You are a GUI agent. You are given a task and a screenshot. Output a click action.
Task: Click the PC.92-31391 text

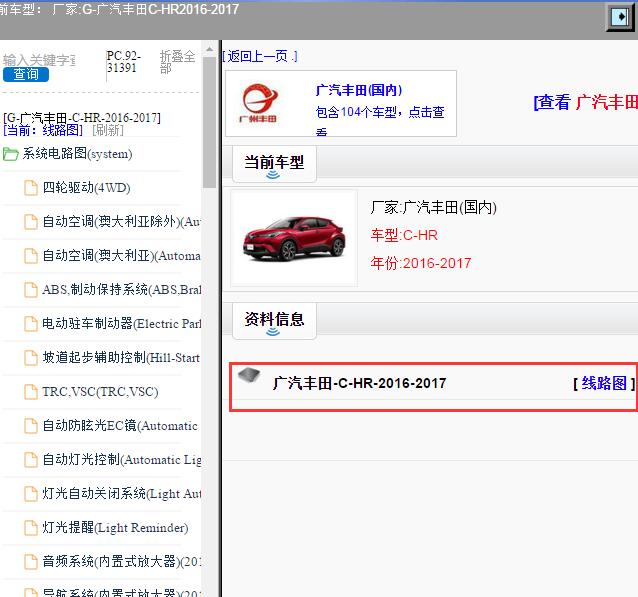tap(124, 61)
